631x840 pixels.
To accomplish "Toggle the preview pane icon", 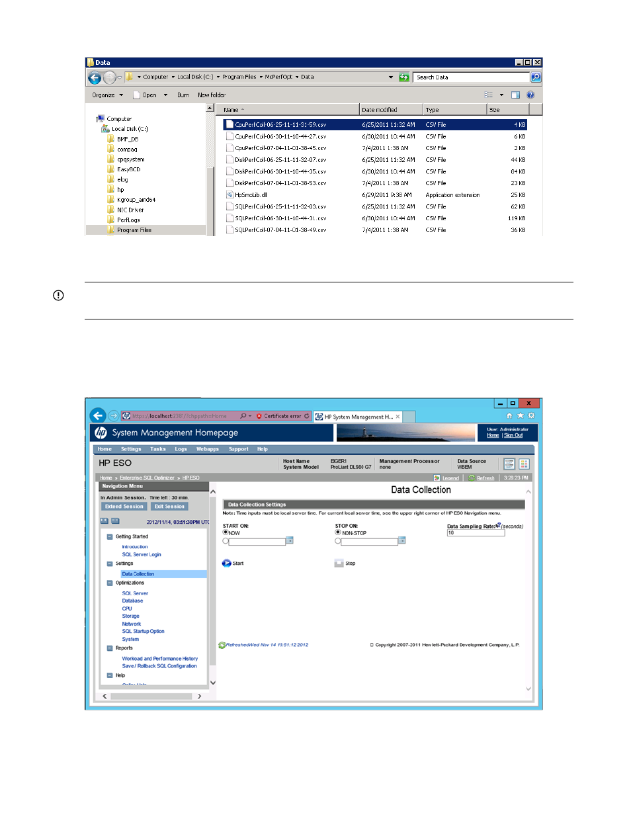I will [516, 95].
